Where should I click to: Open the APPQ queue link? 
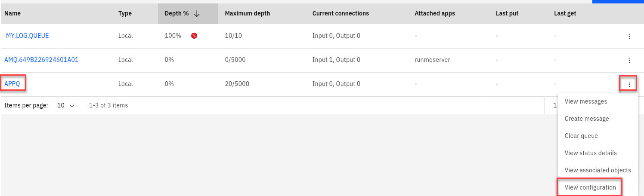pyautogui.click(x=12, y=84)
